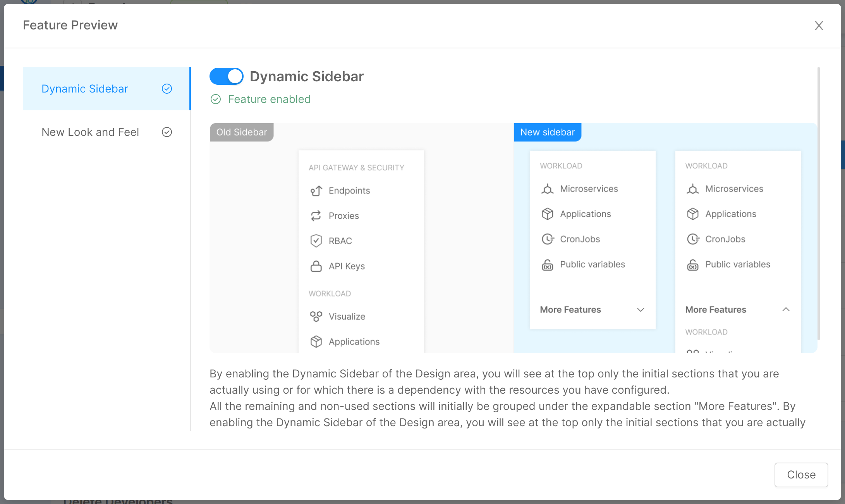Open Visualize in the Old Sidebar preview

point(347,316)
